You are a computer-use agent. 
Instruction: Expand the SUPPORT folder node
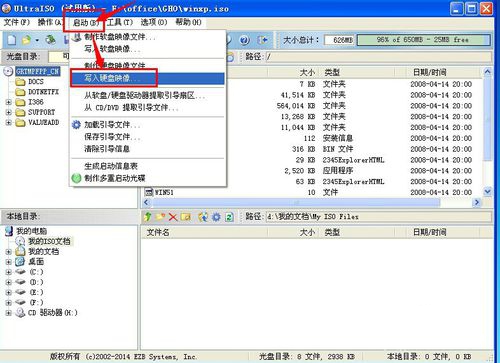point(9,112)
